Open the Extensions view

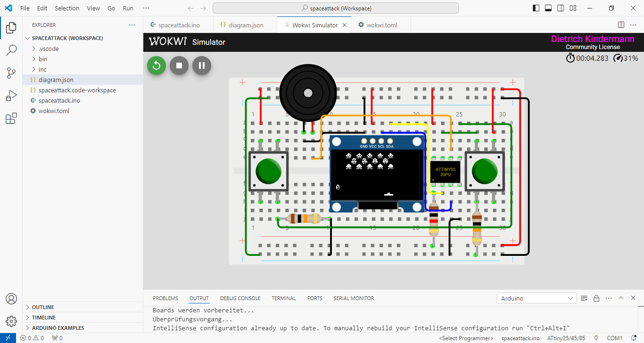(x=11, y=119)
